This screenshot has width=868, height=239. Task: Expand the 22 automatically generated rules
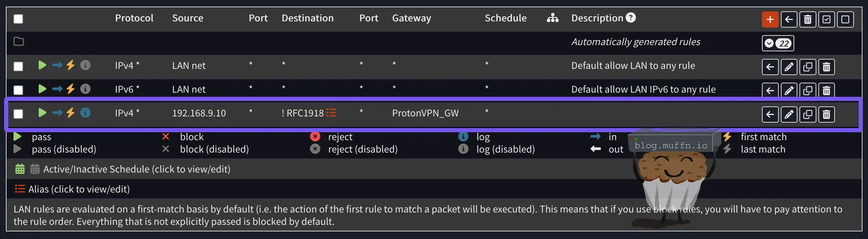pos(778,43)
